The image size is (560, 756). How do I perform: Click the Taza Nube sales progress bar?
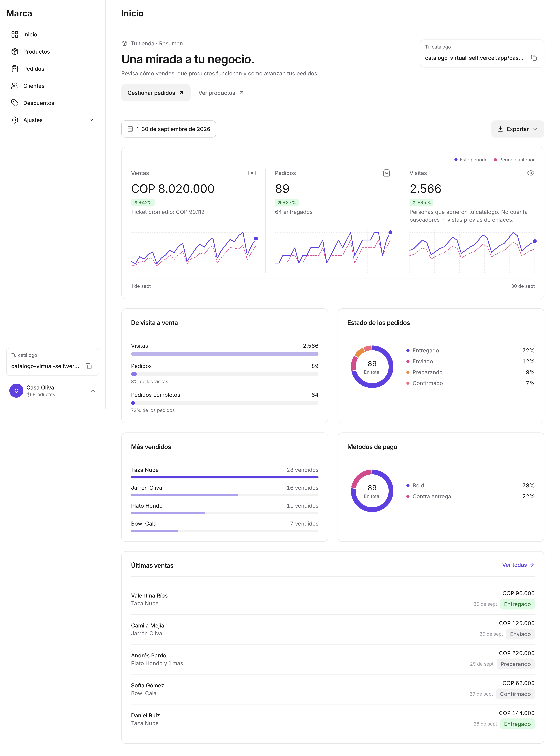tap(225, 477)
